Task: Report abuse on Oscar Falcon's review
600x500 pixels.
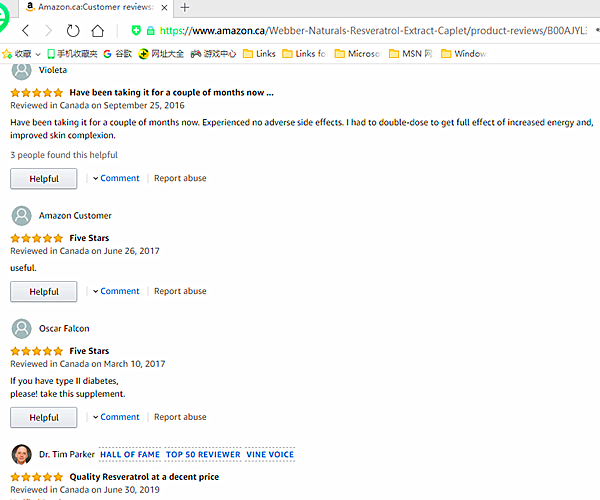Action: 180,417
